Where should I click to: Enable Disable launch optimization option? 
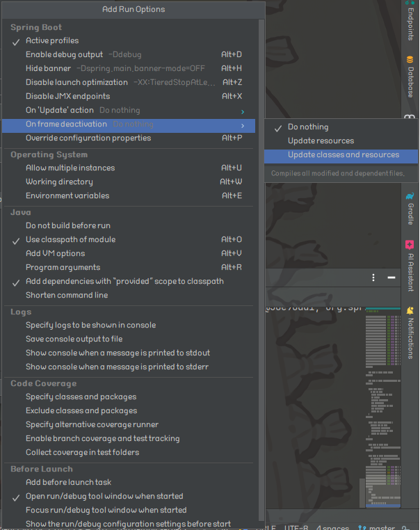129,82
